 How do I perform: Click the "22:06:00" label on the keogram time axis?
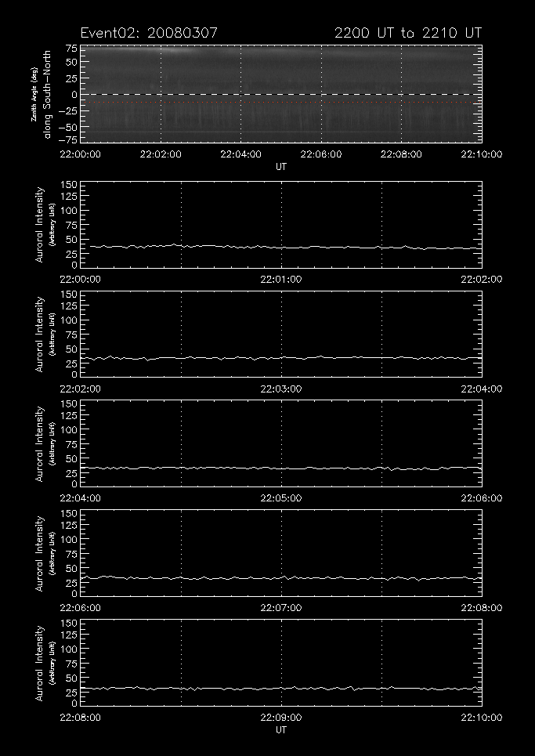(321, 154)
